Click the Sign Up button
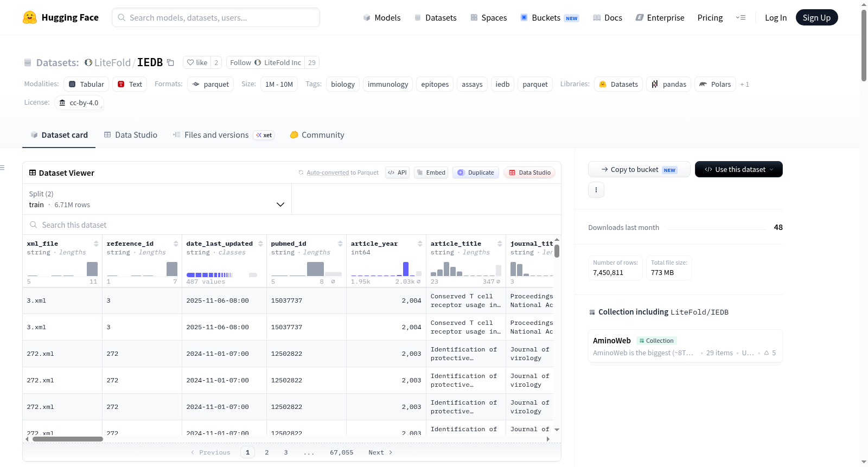Screen dimensions: 868x467 click(x=817, y=17)
